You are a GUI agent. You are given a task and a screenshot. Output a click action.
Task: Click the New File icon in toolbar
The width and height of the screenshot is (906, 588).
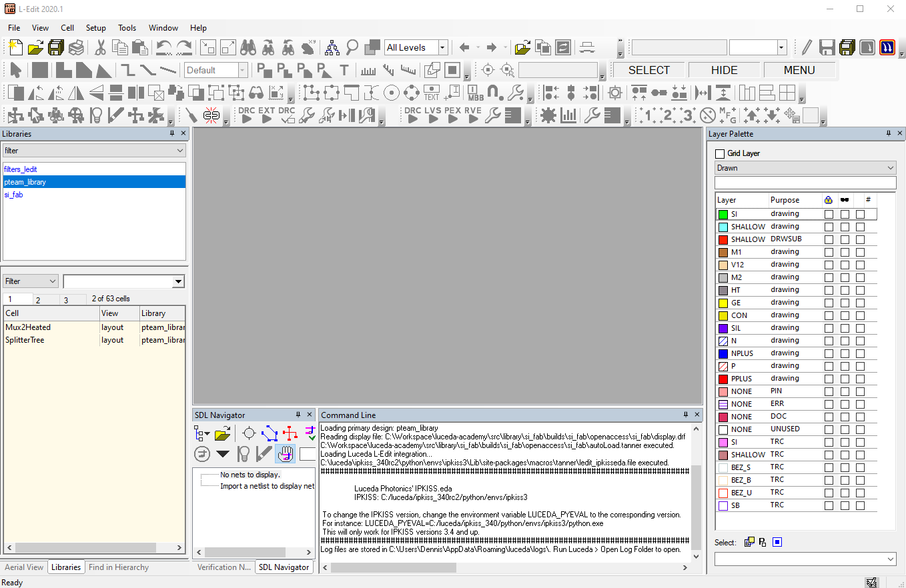click(15, 47)
